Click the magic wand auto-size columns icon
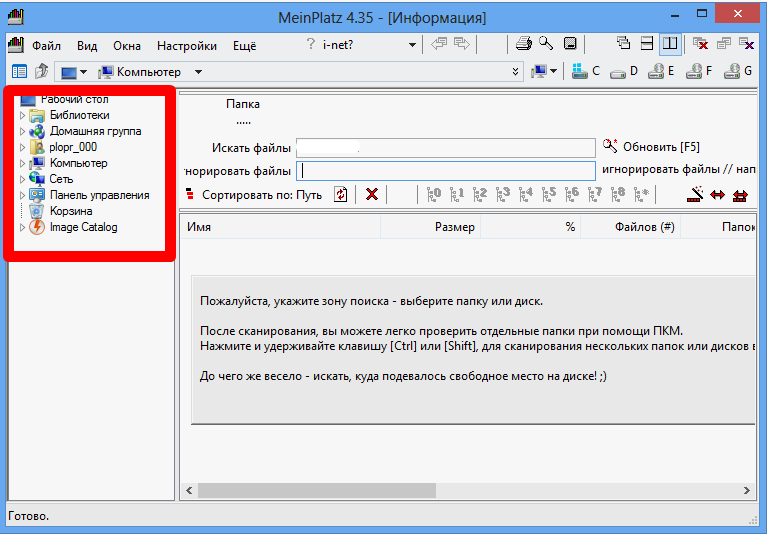Screen dimensions: 767x534 point(695,194)
